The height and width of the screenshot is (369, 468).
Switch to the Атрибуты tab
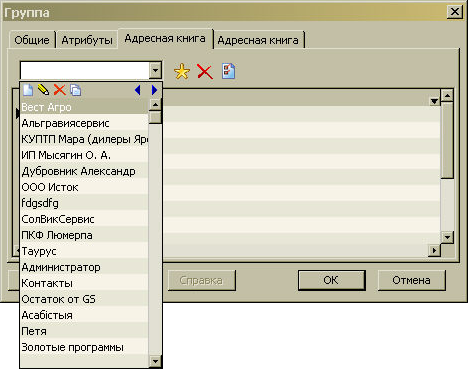click(87, 40)
